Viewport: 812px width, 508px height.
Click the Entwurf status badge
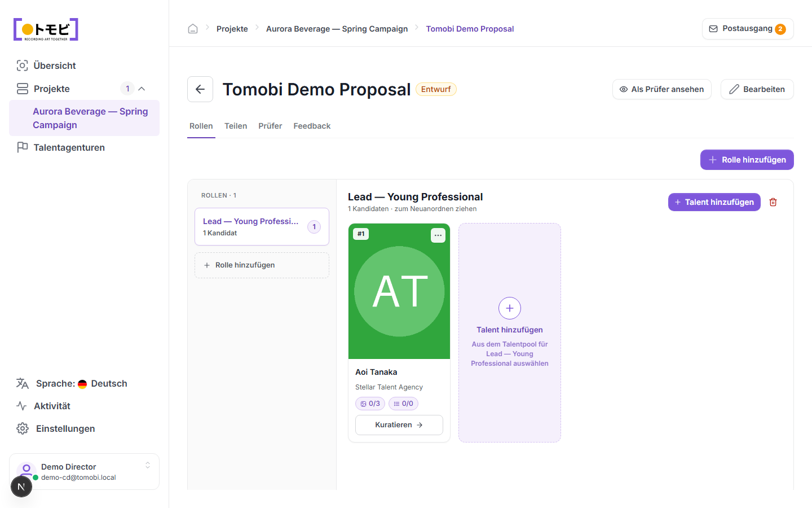coord(436,89)
